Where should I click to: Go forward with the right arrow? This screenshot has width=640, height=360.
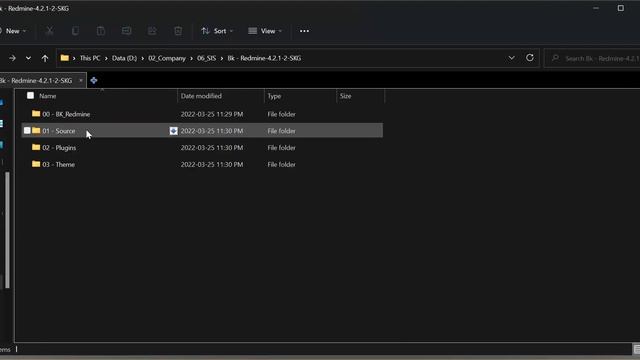(x=12, y=58)
